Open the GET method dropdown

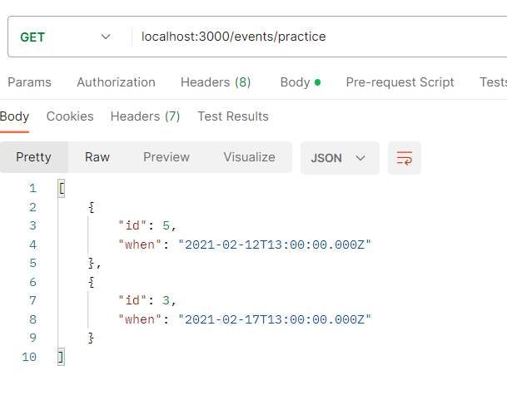(x=65, y=37)
